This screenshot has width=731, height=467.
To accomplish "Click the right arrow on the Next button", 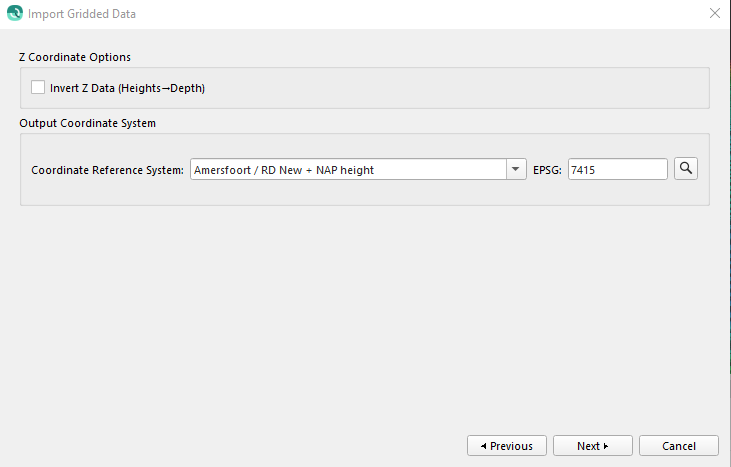I will [606, 446].
